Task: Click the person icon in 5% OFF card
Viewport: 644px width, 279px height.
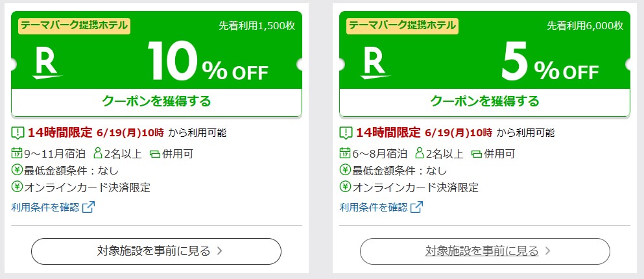Action: click(x=420, y=154)
